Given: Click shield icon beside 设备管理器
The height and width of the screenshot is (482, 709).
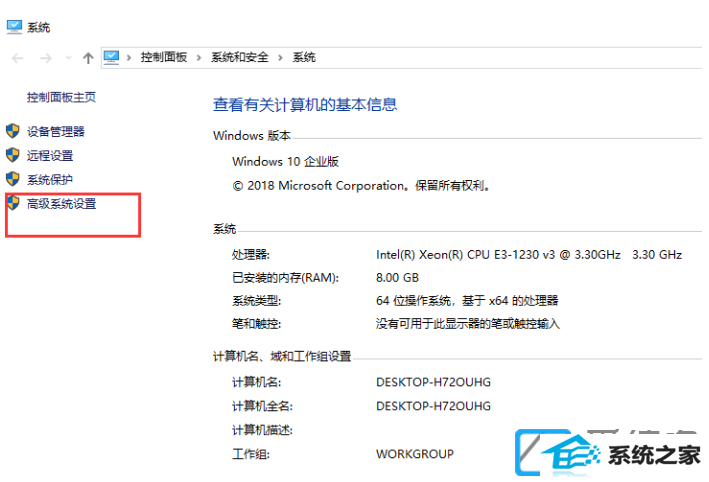Looking at the screenshot, I should coord(13,131).
